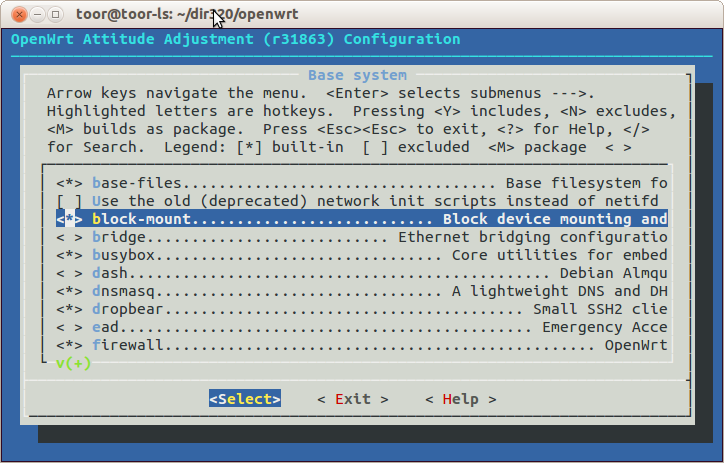Toggle the dnsmasq package state marker
This screenshot has width=724, height=463.
[69, 291]
